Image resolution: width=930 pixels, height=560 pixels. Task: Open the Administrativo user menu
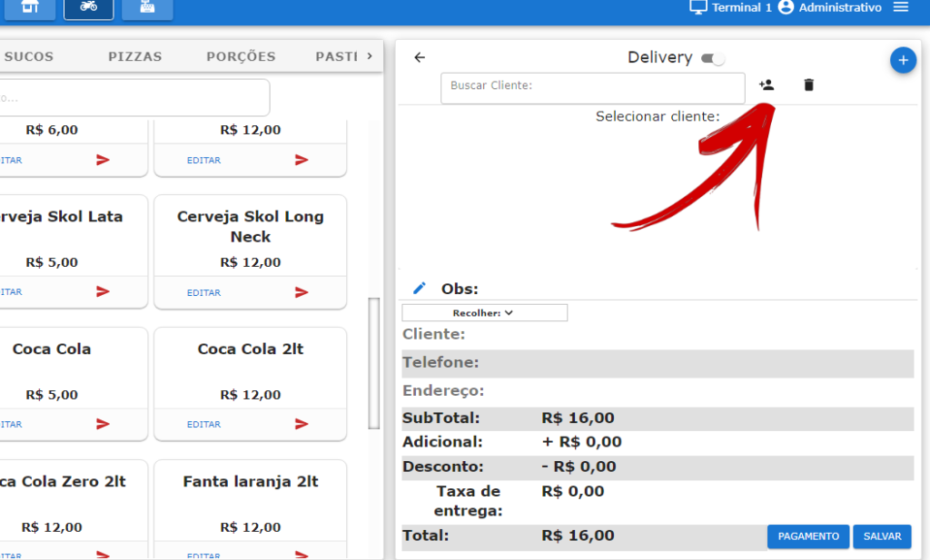pos(830,7)
